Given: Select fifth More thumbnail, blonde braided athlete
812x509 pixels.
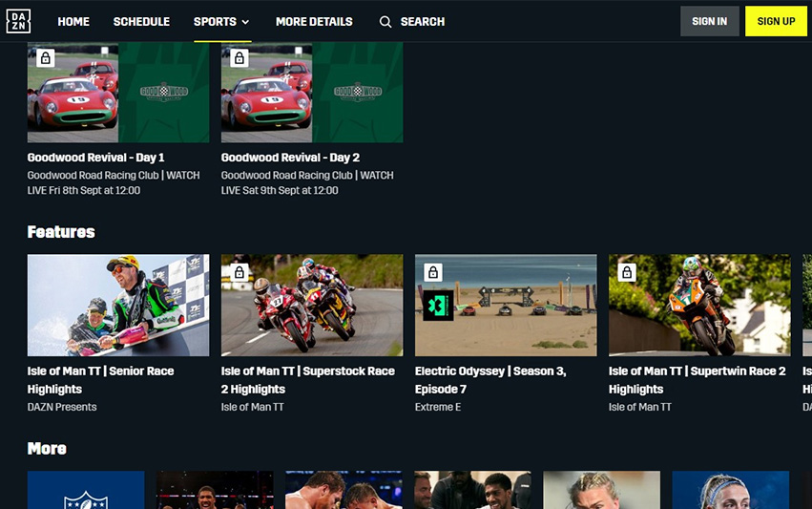Looking at the screenshot, I should pos(602,490).
